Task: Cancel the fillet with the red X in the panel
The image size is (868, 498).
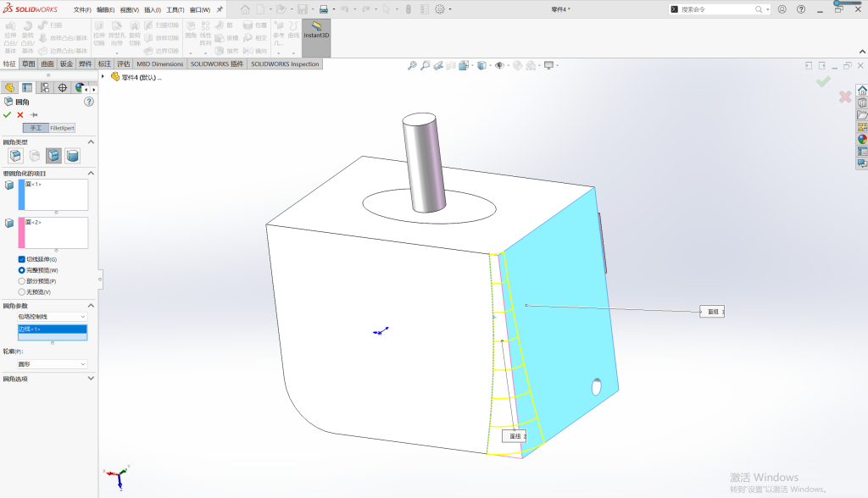Action: (x=20, y=115)
